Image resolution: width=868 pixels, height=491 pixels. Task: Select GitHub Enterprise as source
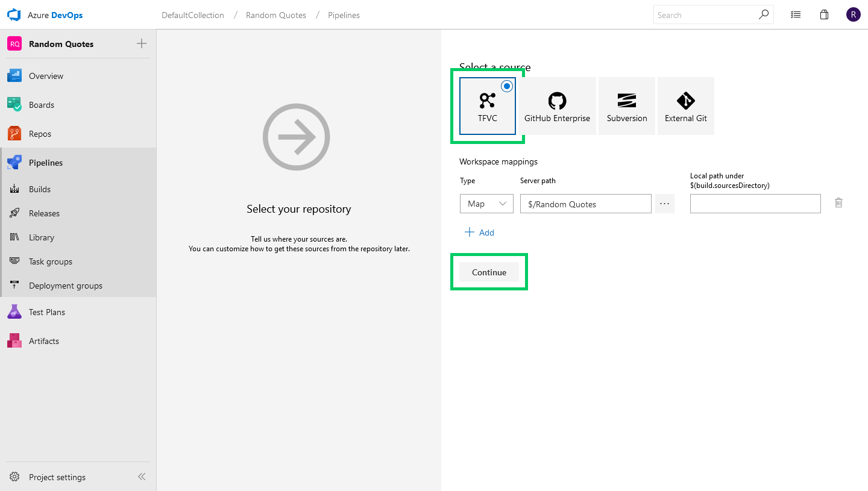[557, 106]
